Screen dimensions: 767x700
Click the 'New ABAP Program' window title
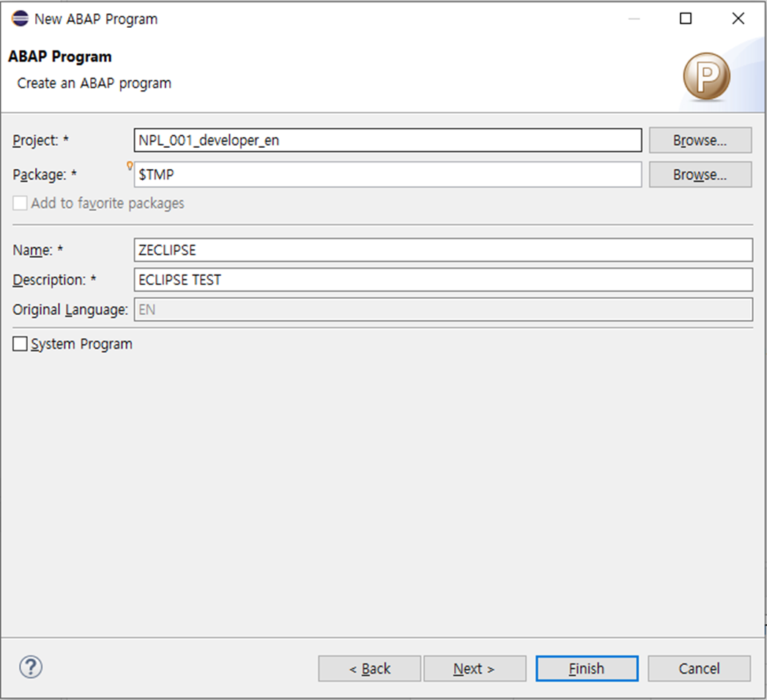tap(96, 19)
